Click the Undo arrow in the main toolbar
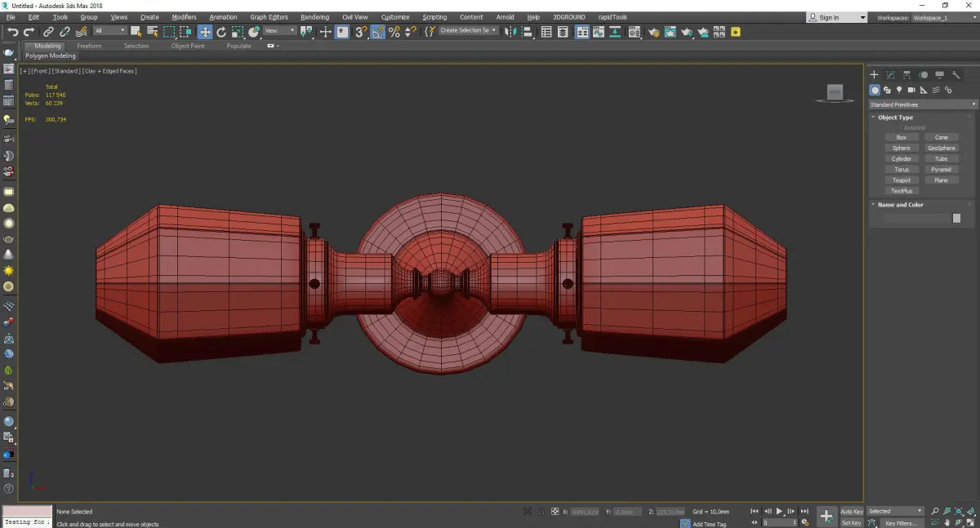 pos(13,32)
